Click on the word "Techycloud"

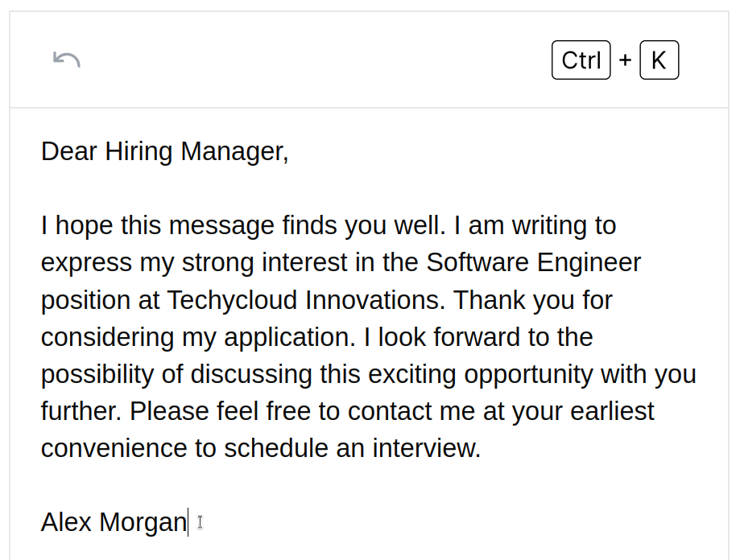click(x=232, y=300)
